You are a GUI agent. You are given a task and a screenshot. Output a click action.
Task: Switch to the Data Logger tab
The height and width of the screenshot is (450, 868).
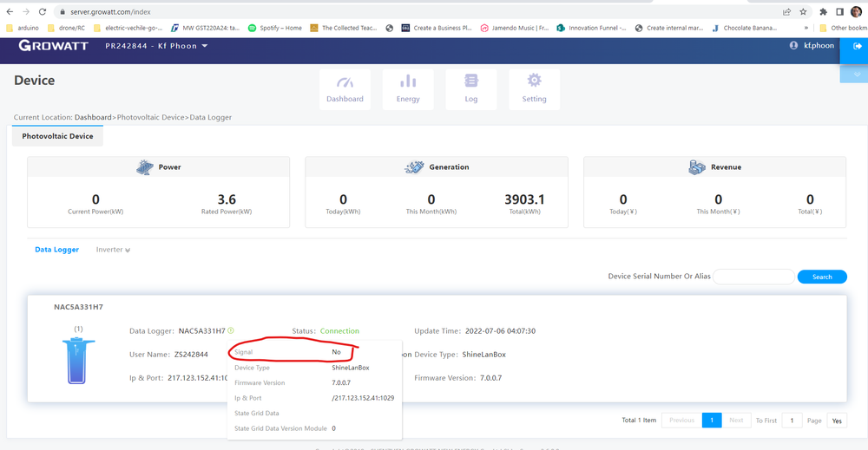pyautogui.click(x=56, y=250)
